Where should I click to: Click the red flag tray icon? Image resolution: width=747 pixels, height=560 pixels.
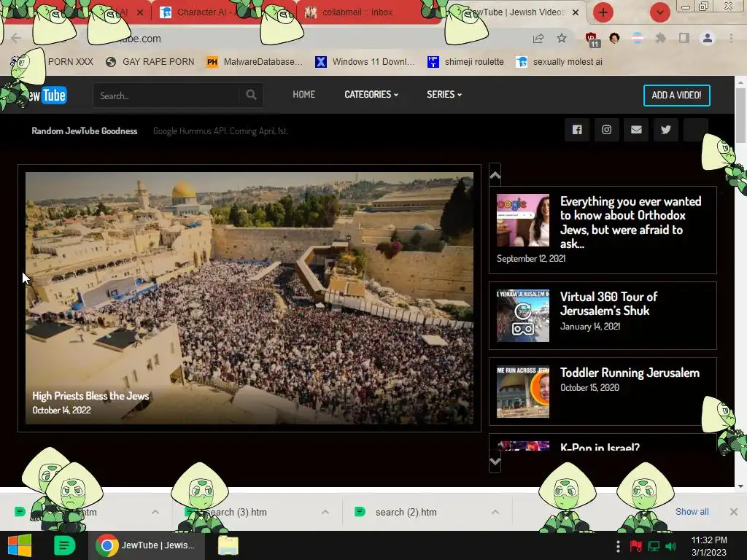pos(635,546)
